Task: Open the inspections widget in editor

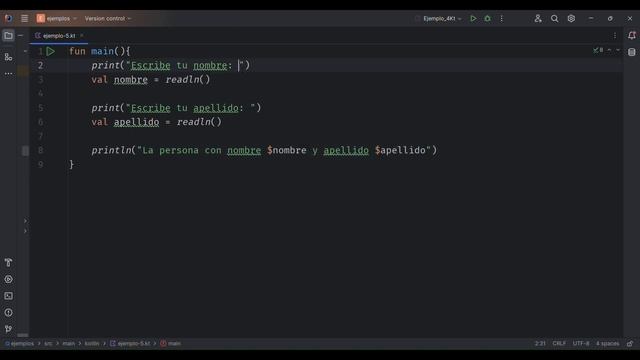Action: 598,50
